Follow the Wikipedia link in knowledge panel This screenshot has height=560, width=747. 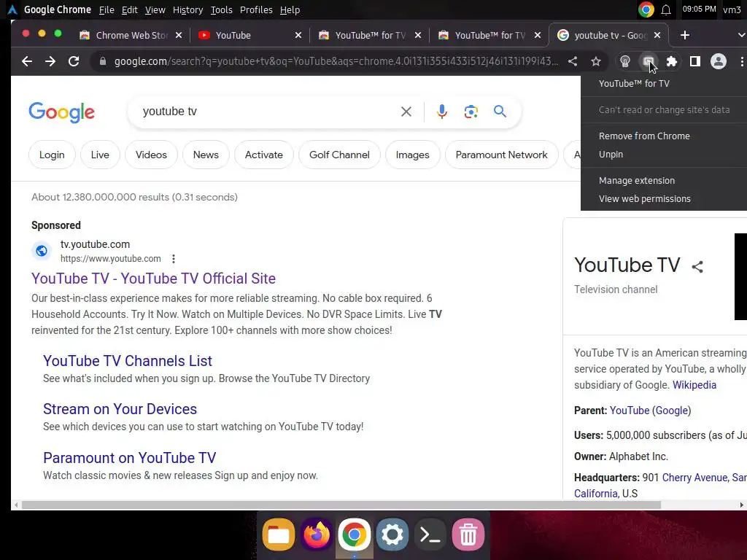coord(694,385)
